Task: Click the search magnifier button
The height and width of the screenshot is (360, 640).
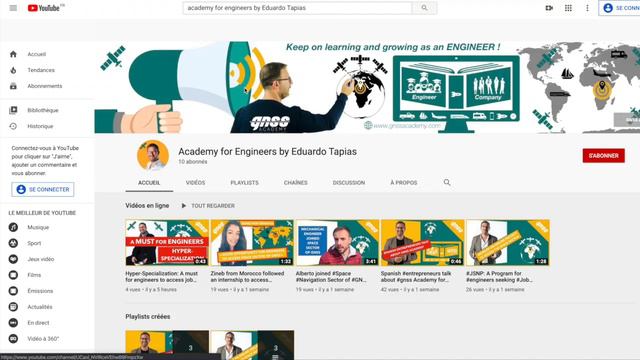Action: point(424,8)
